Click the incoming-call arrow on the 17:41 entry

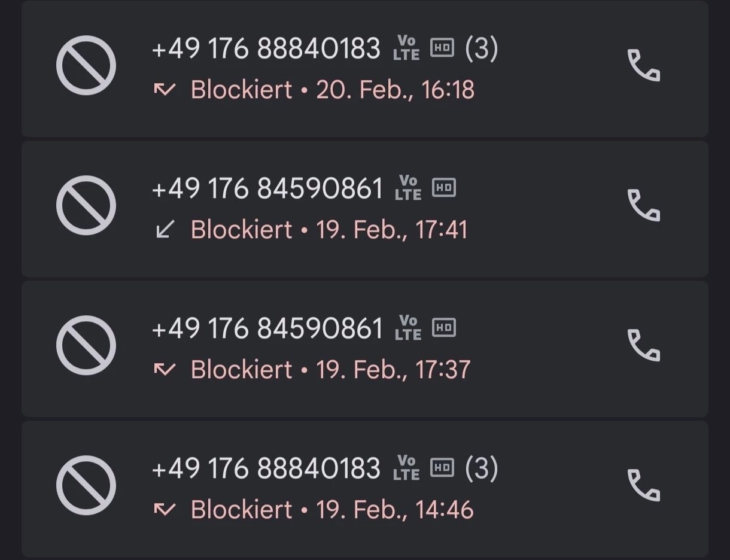coord(165,229)
